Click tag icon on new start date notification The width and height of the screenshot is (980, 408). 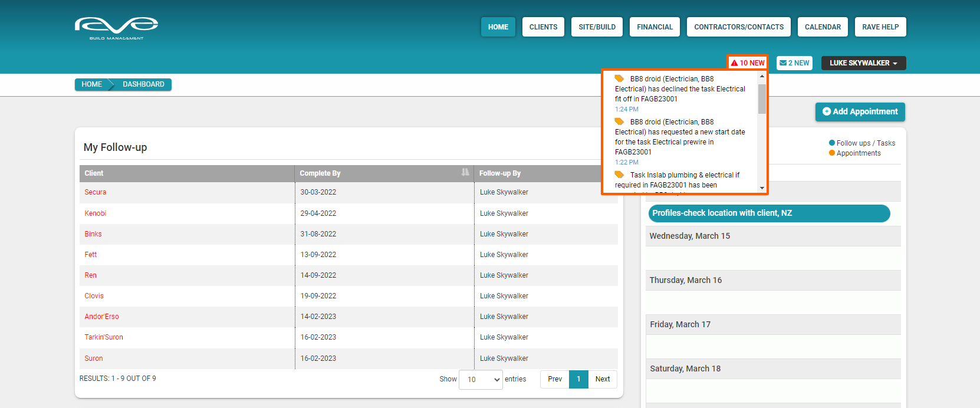point(619,121)
